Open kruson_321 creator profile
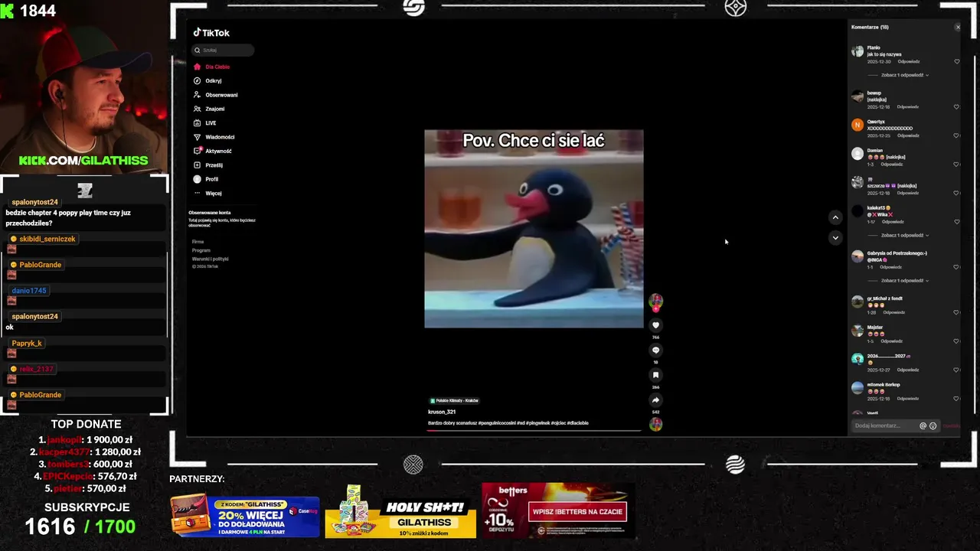The image size is (980, 551). [x=442, y=412]
